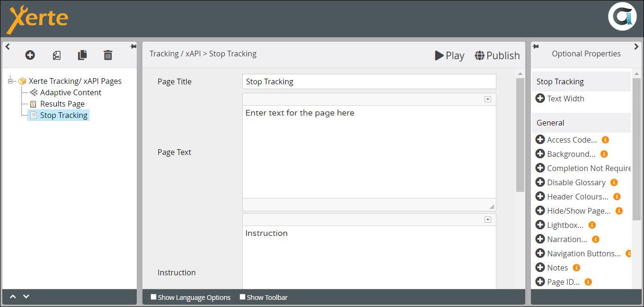Delete the selected page with trash icon

point(108,55)
